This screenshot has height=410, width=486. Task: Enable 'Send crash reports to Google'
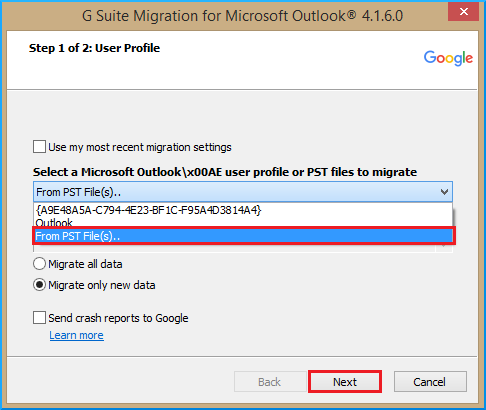39,318
